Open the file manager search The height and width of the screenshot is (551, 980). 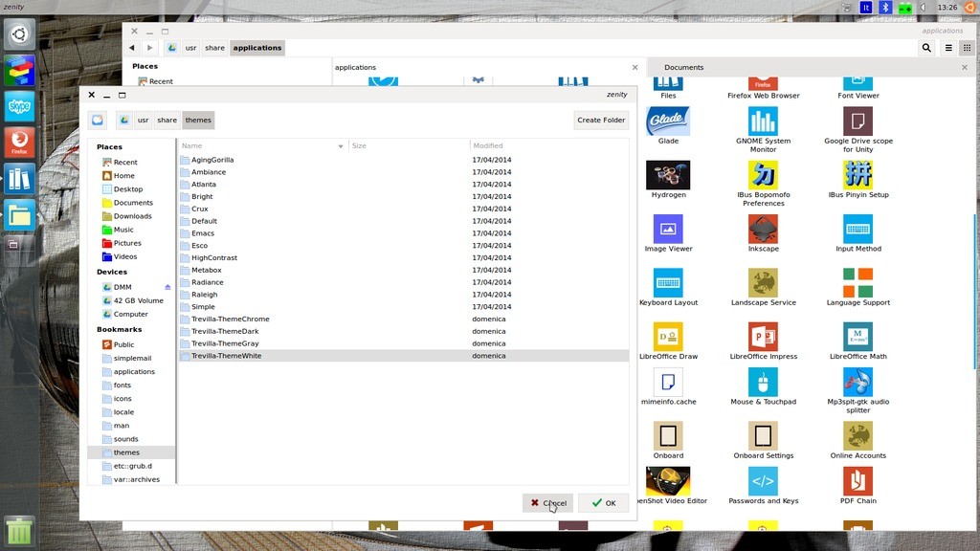click(925, 47)
